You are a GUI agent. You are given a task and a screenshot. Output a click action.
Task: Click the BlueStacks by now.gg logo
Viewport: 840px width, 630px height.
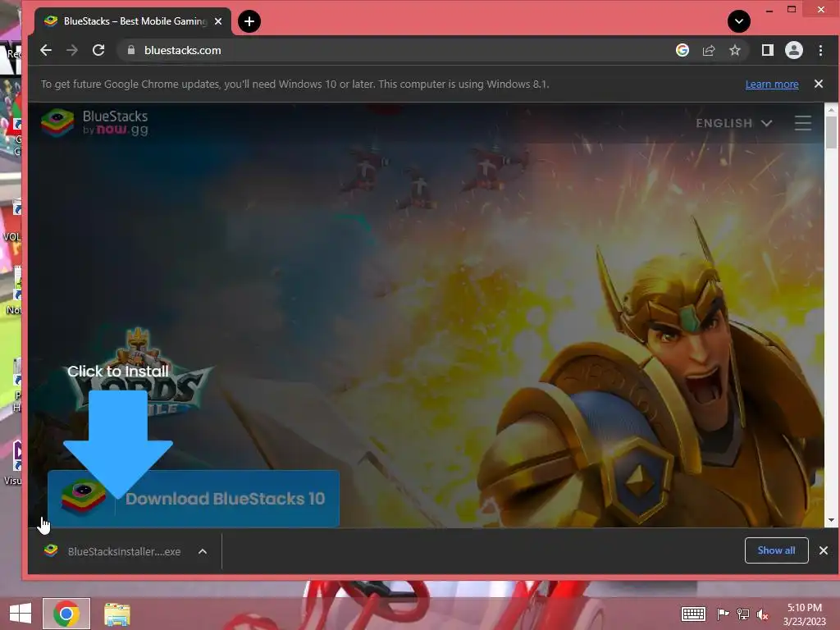click(x=95, y=123)
